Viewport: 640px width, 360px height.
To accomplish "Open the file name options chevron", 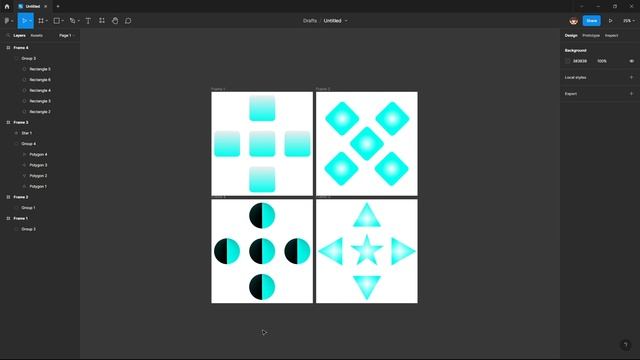I will [x=346, y=21].
